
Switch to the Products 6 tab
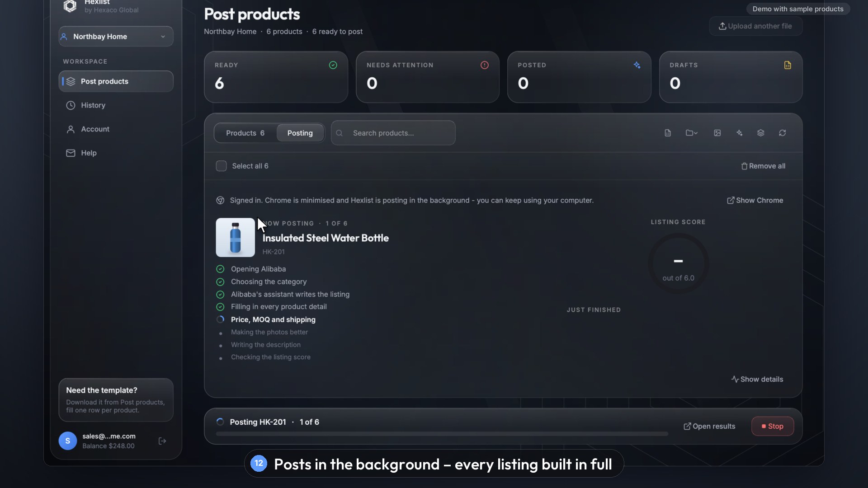[245, 133]
